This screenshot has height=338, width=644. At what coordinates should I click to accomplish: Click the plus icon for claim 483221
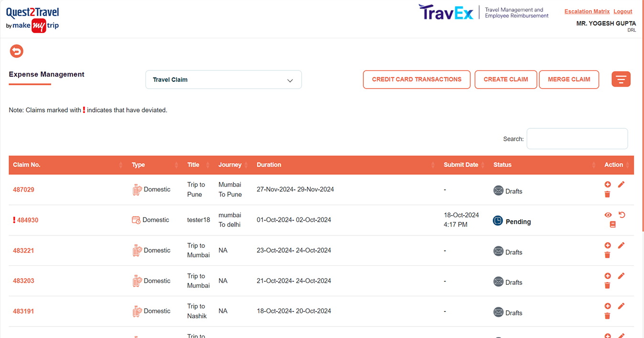click(608, 245)
